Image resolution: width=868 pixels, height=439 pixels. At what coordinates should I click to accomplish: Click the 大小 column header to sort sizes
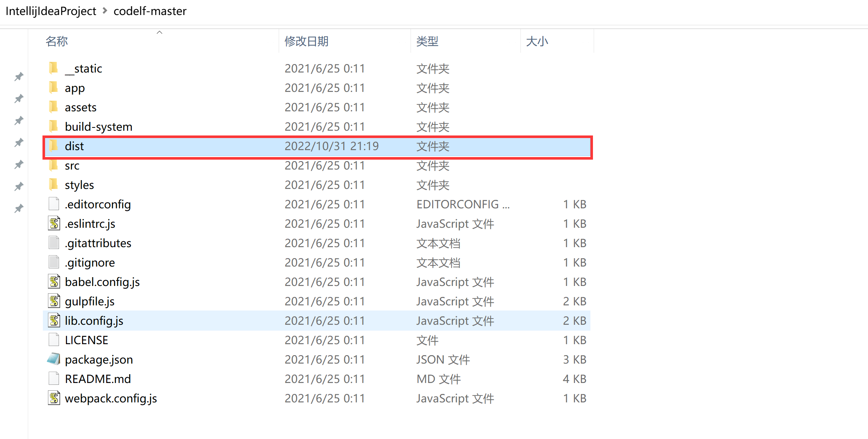(537, 41)
